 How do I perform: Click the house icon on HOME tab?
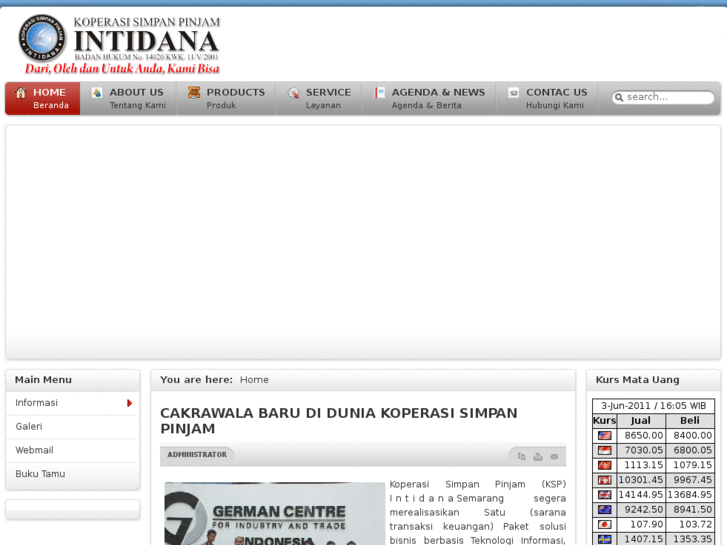point(21,93)
